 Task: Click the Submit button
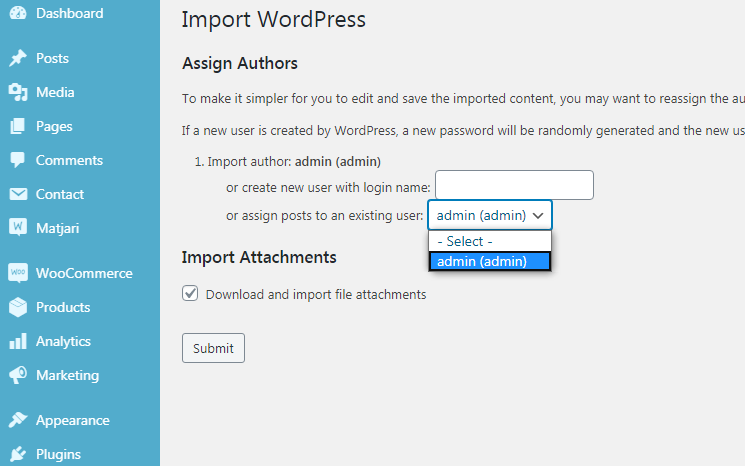point(213,348)
